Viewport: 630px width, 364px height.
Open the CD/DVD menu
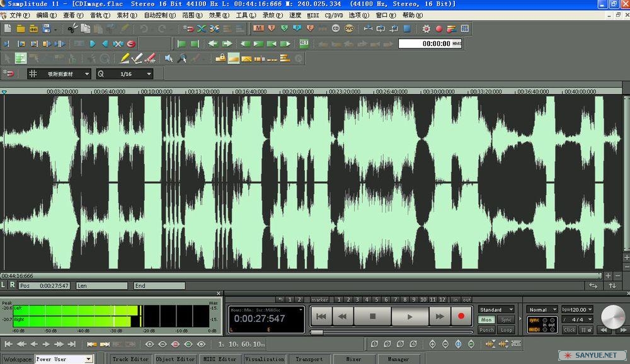click(334, 15)
